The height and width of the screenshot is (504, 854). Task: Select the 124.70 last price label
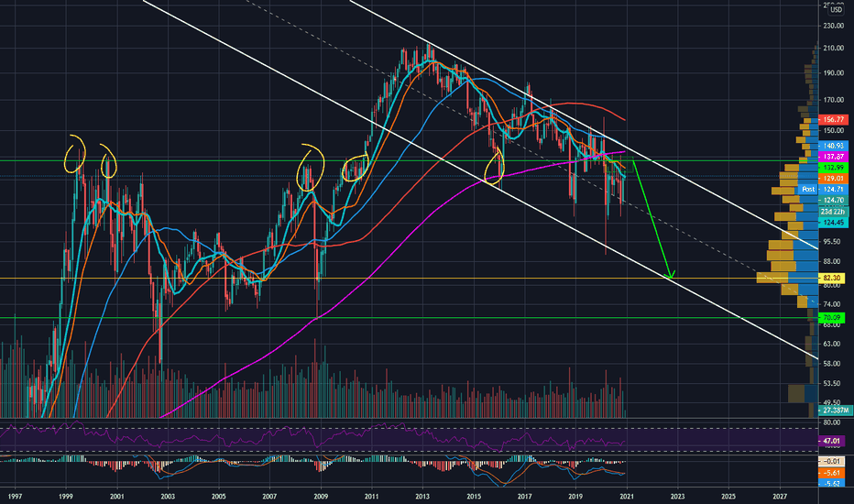pos(833,200)
